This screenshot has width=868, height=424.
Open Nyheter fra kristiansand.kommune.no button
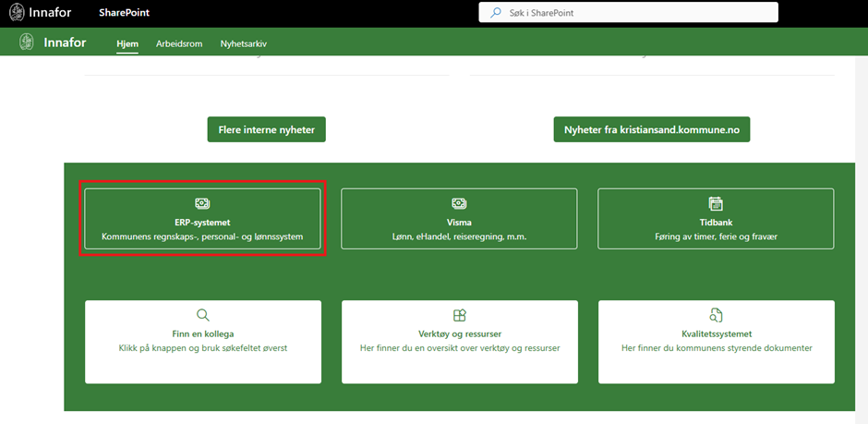651,130
